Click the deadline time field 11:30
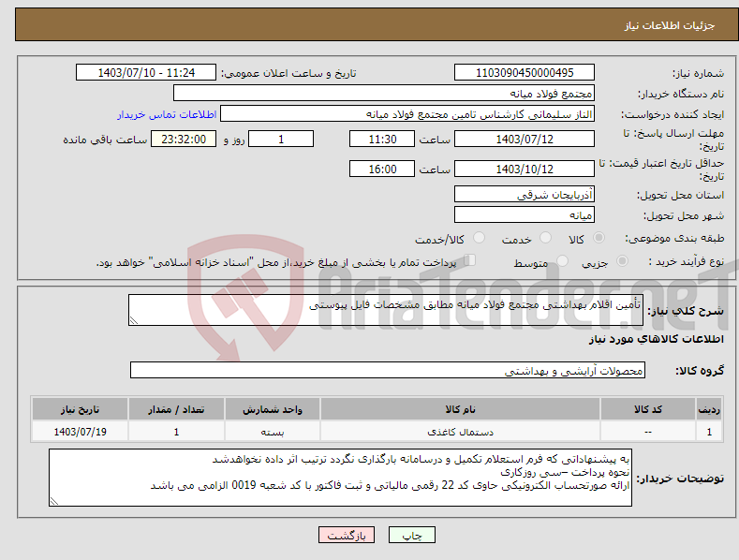 [x=382, y=139]
